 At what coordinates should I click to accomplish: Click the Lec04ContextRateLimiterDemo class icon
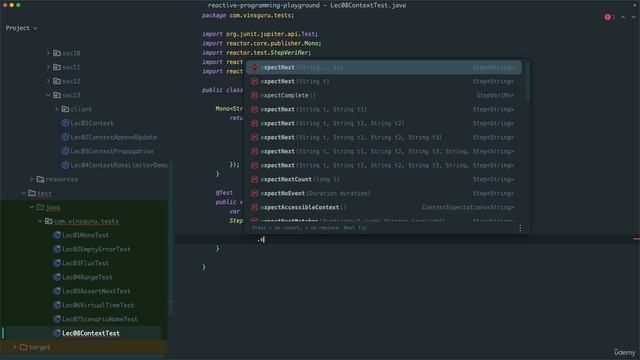point(65,165)
